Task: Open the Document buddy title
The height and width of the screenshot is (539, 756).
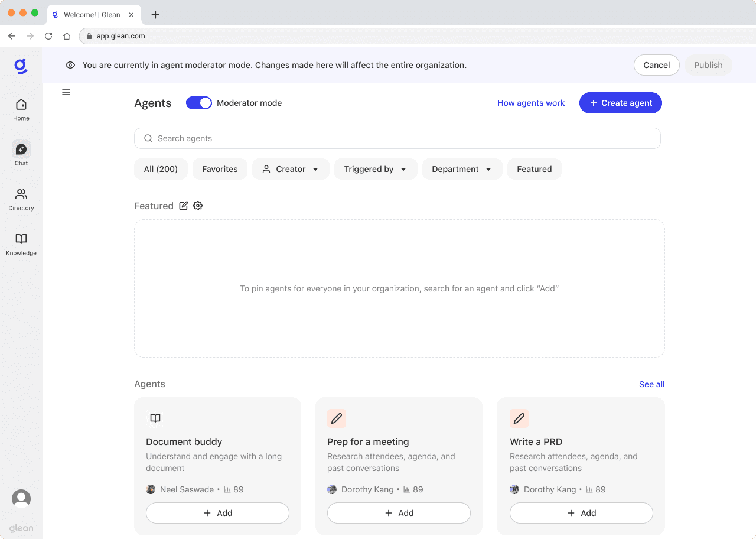Action: tap(184, 442)
